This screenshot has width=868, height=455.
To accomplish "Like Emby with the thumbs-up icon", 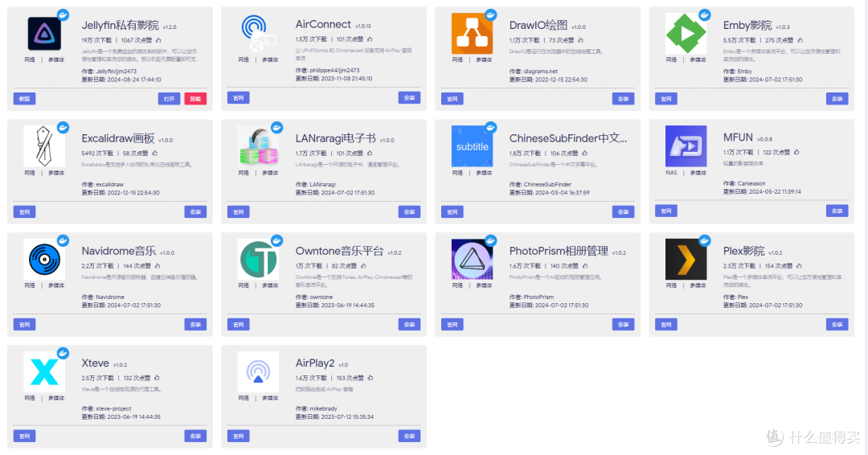I will 800,40.
